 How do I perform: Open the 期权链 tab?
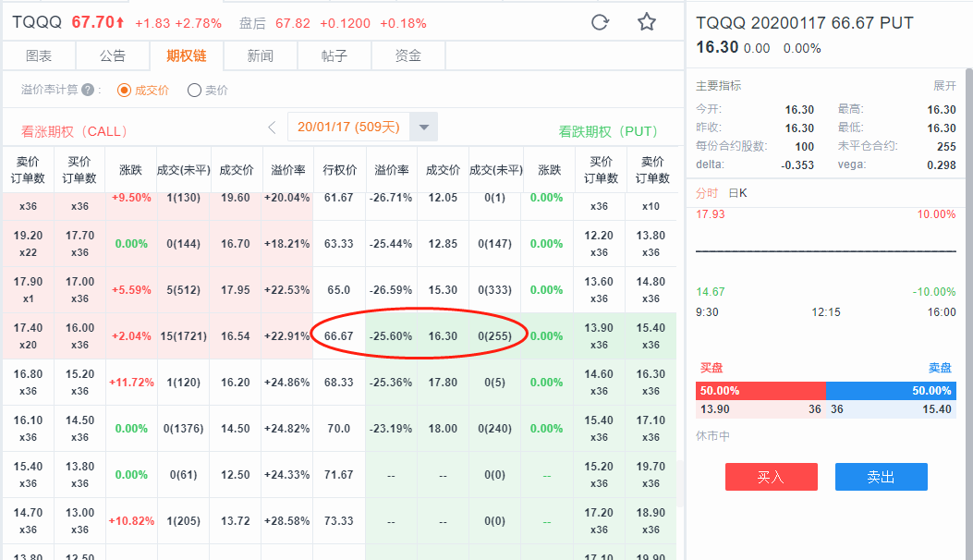pos(186,55)
